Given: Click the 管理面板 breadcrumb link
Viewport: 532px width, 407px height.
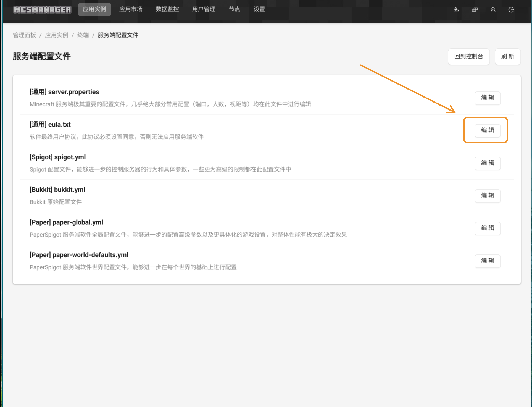Looking at the screenshot, I should tap(24, 35).
